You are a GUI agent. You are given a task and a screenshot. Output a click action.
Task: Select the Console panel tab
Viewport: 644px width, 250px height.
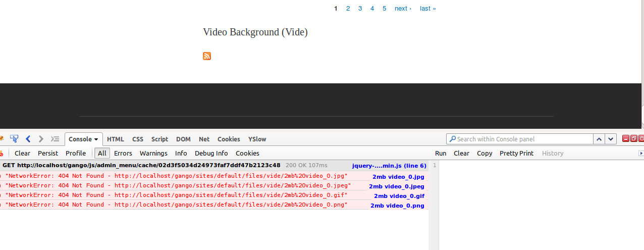tap(80, 139)
